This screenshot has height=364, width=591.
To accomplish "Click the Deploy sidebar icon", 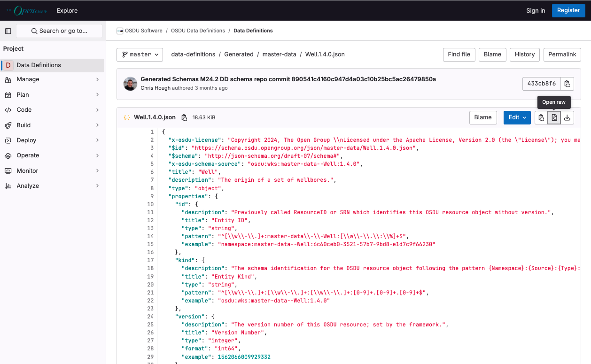I will [x=8, y=140].
